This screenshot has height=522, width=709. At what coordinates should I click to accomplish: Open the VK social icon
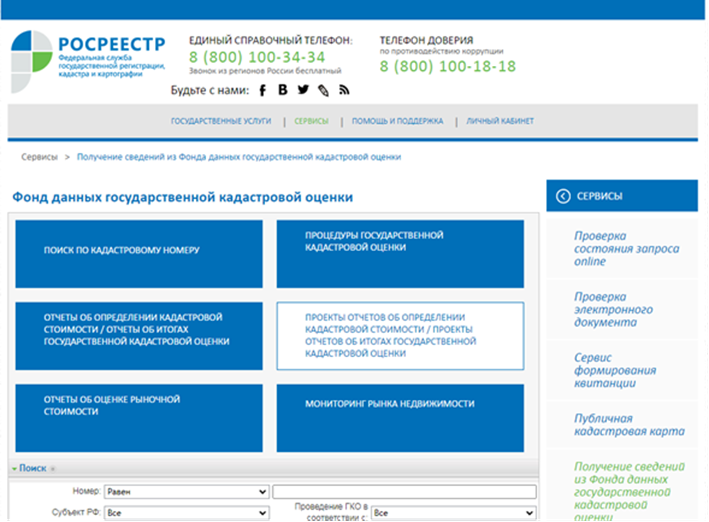click(x=283, y=90)
